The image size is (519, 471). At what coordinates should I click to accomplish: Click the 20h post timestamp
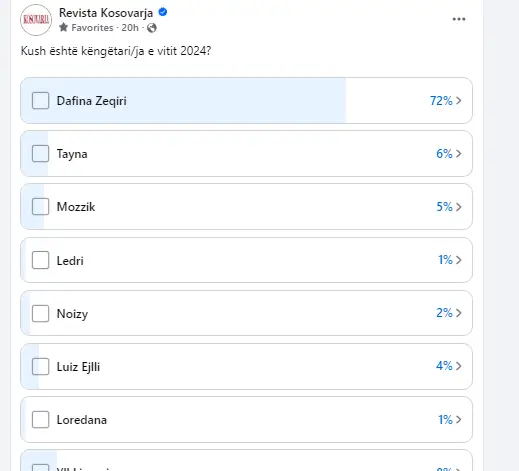[130, 28]
